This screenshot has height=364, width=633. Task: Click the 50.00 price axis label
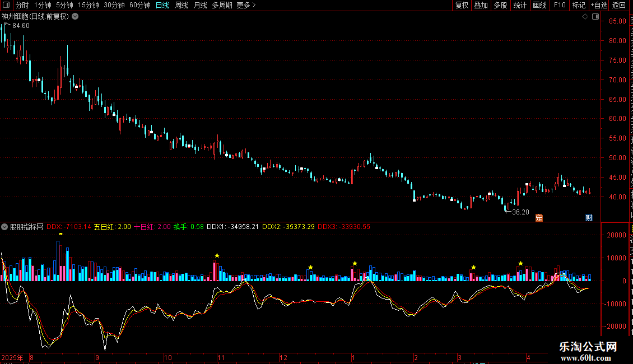617,158
